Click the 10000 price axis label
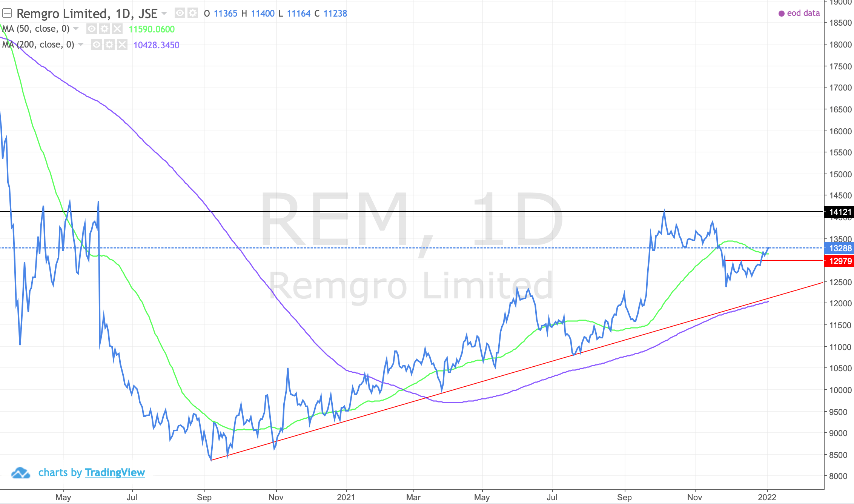The height and width of the screenshot is (504, 854). [x=840, y=390]
